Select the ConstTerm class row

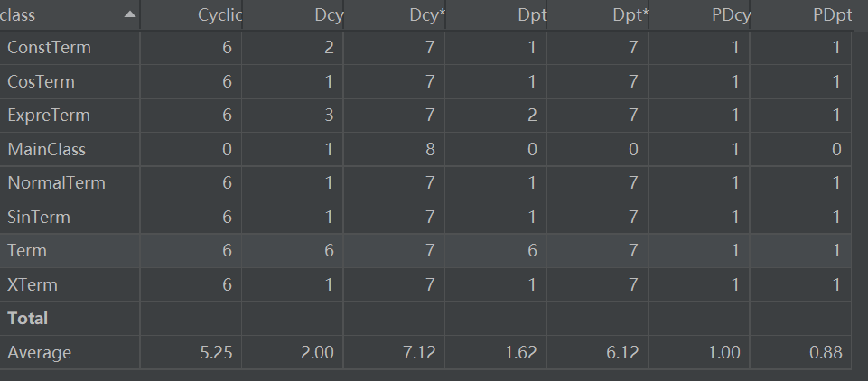pyautogui.click(x=49, y=48)
